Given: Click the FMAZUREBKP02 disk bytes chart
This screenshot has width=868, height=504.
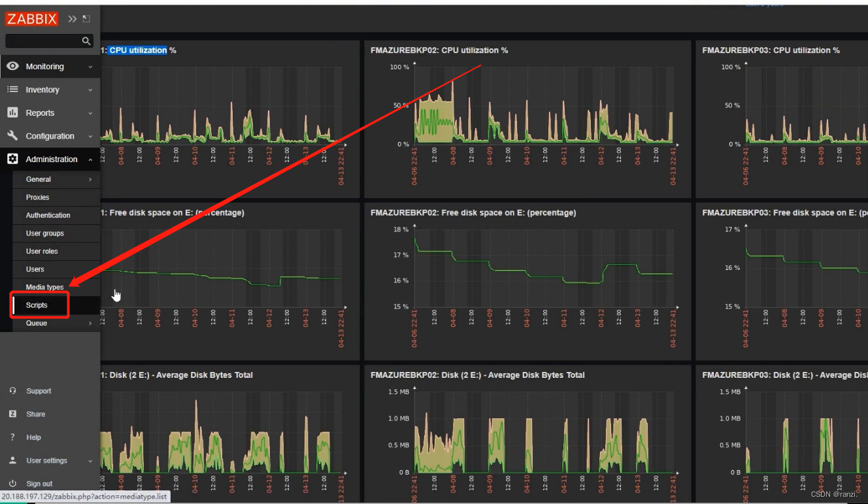Looking at the screenshot, I should pyautogui.click(x=543, y=431).
